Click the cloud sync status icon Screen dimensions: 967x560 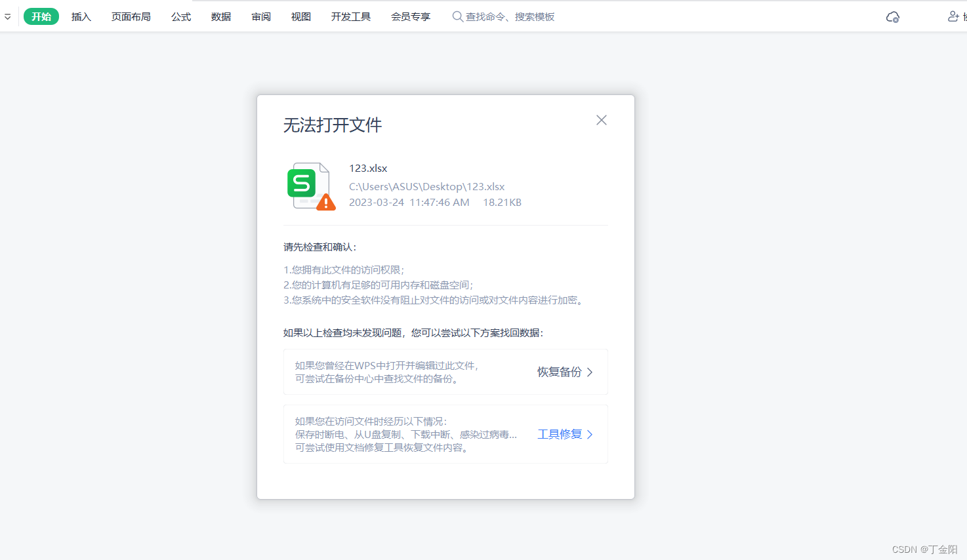(x=893, y=17)
